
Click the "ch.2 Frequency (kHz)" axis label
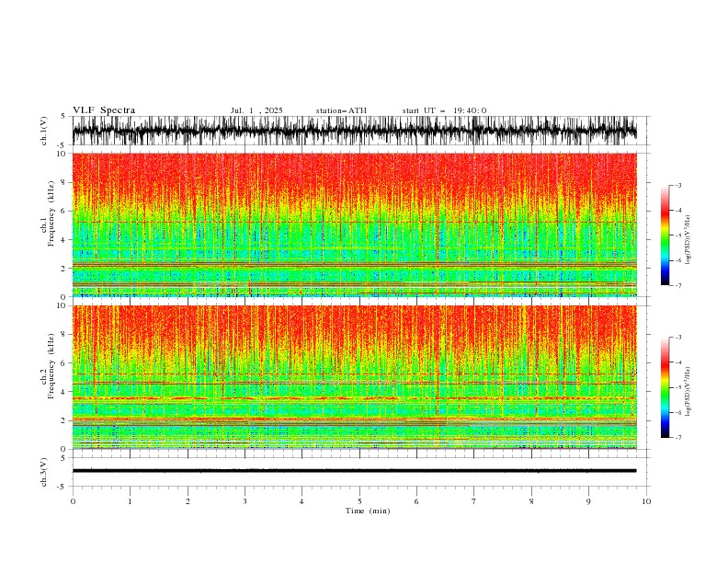(x=47, y=365)
